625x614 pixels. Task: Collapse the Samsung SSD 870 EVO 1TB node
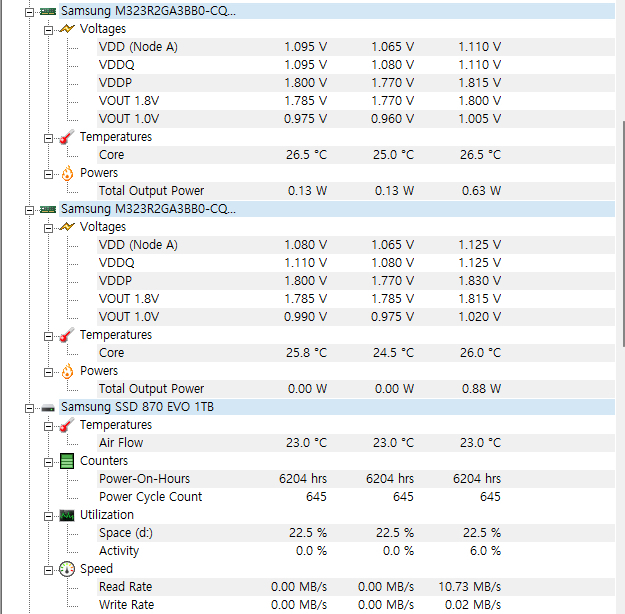coord(31,407)
